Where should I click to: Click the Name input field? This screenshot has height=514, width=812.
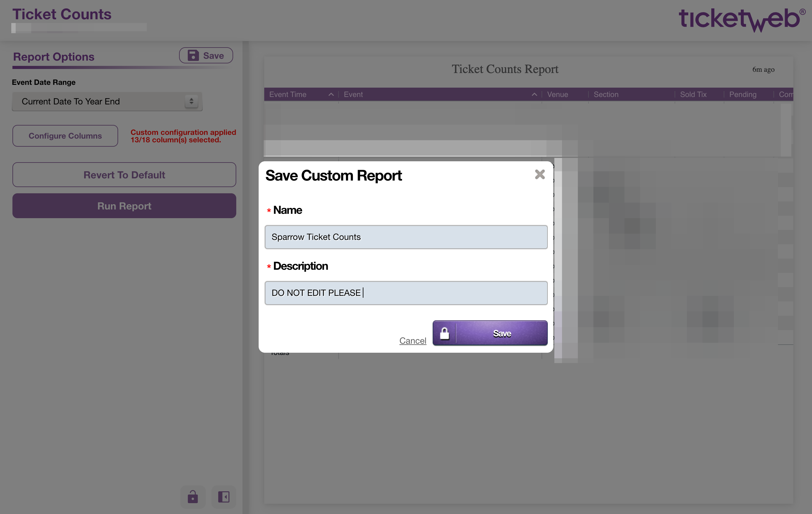[406, 237]
